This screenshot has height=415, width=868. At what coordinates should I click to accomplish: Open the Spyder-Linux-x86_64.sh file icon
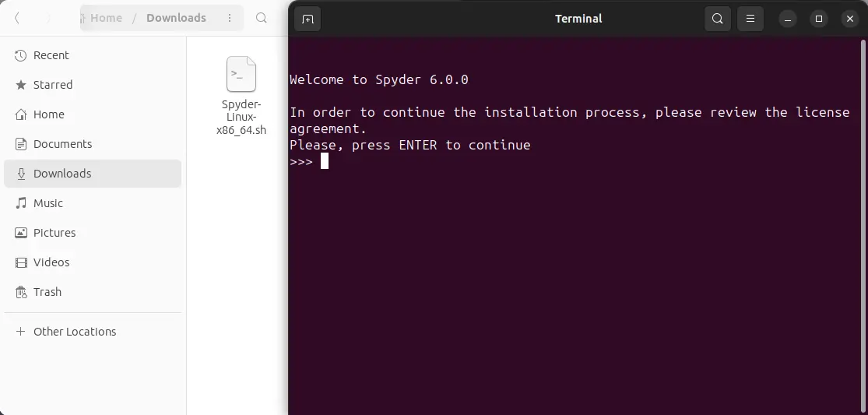tap(241, 75)
